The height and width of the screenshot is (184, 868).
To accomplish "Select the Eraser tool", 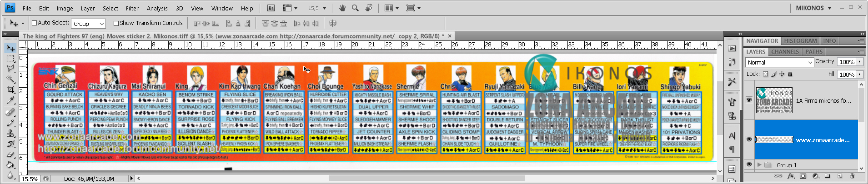I will point(10,154).
